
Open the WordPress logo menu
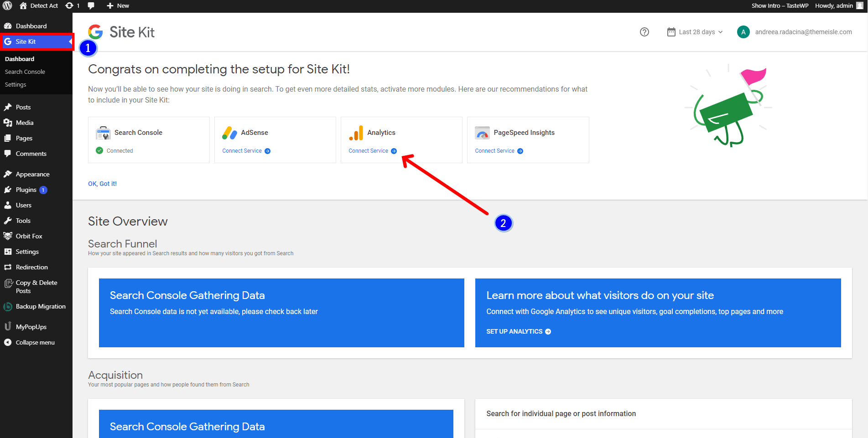[x=8, y=6]
